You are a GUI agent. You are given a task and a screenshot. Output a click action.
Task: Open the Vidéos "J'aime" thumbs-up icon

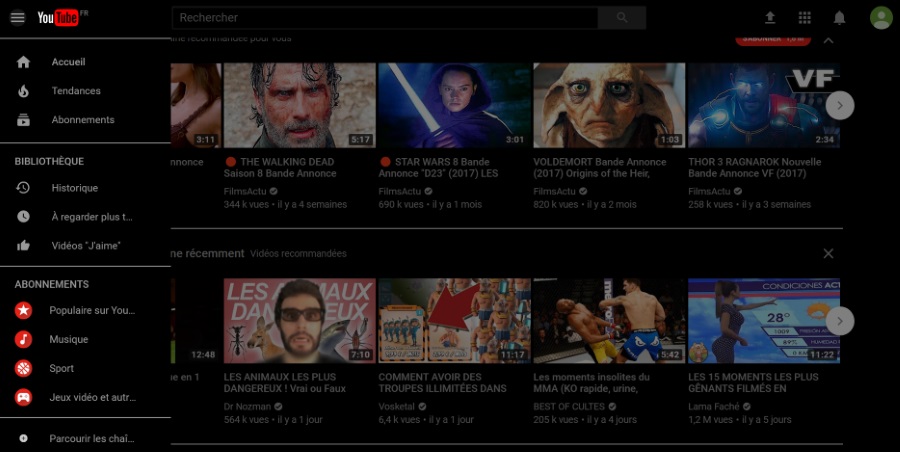pos(24,245)
